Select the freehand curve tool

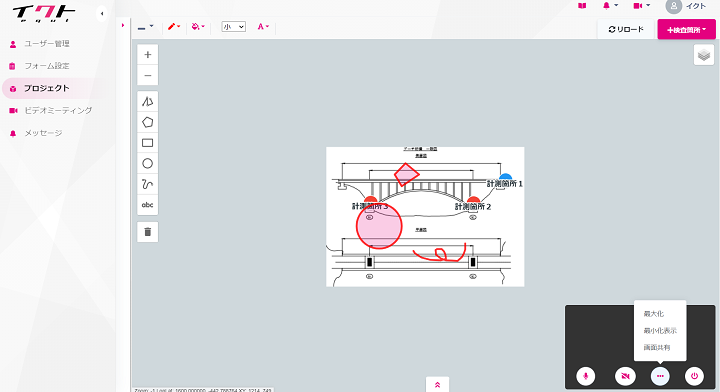[x=147, y=184]
